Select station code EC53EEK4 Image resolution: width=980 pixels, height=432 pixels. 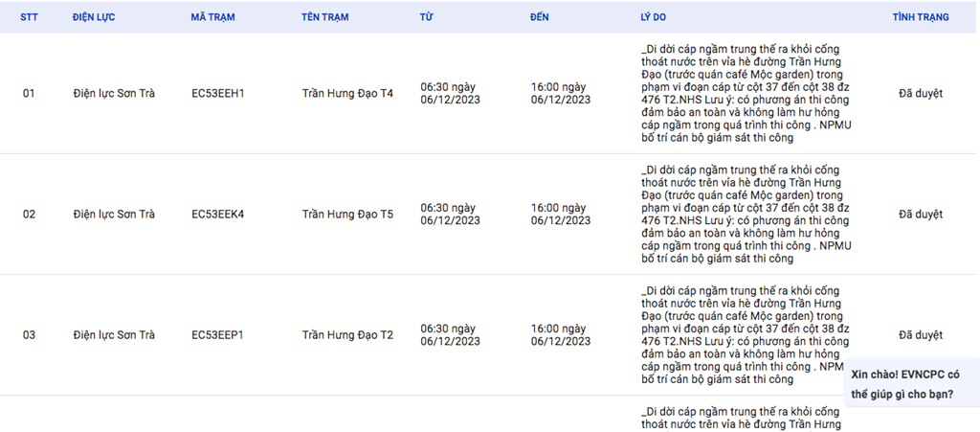coord(218,215)
